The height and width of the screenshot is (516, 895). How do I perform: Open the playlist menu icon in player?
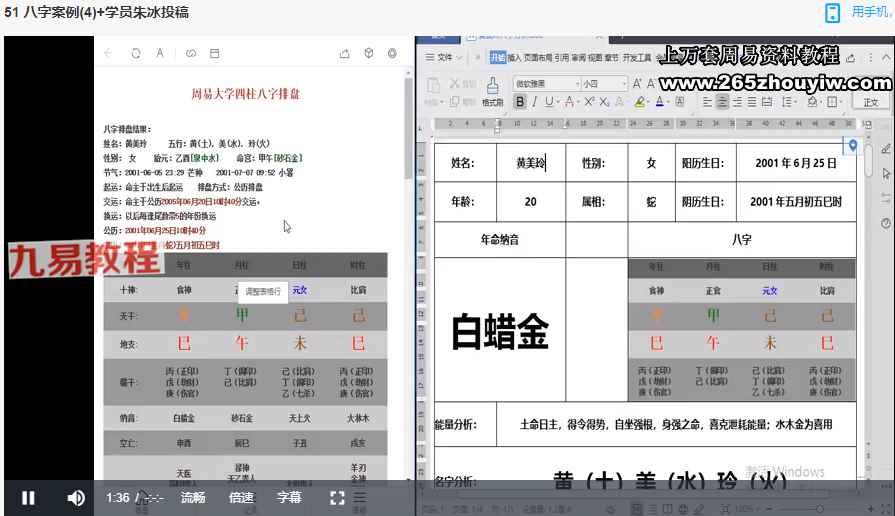pyautogui.click(x=360, y=498)
